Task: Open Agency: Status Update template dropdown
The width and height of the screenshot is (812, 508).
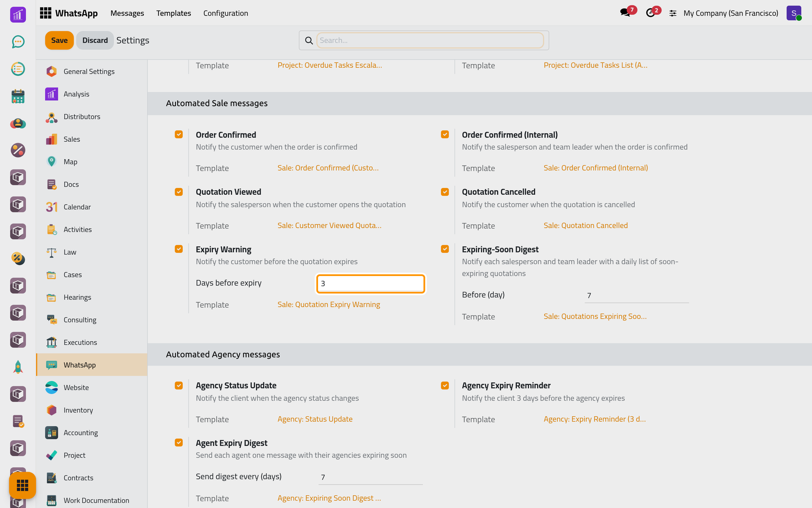Action: click(x=315, y=419)
